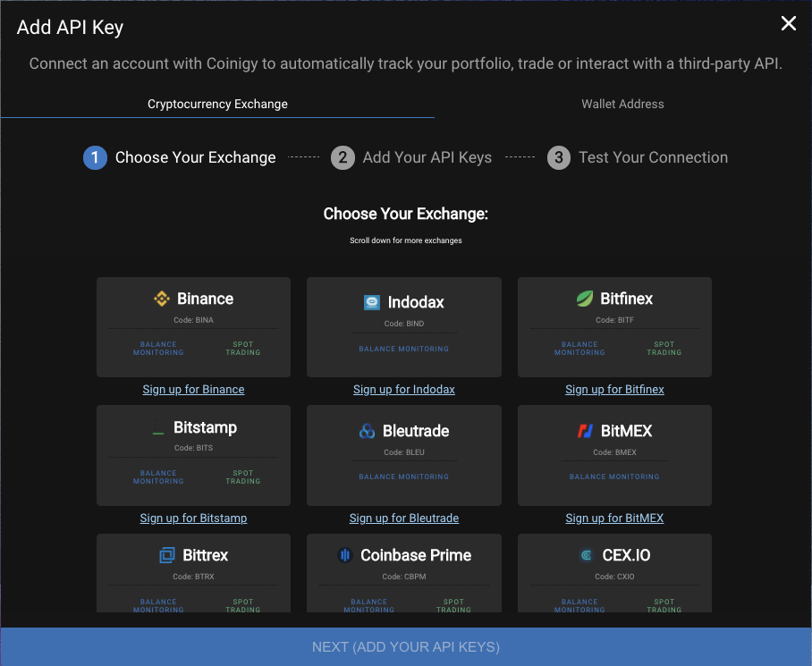This screenshot has height=666, width=812.
Task: Select step 2 Add Your API Keys
Action: coord(411,157)
